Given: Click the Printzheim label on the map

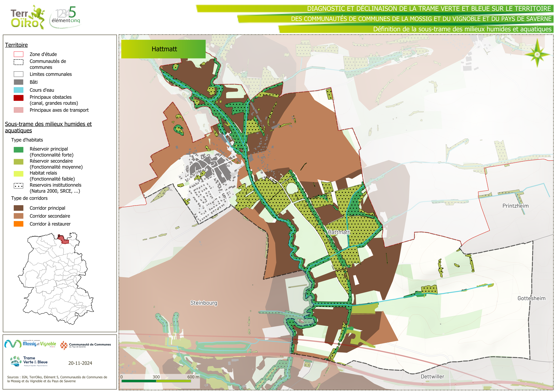Looking at the screenshot, I should [x=515, y=206].
